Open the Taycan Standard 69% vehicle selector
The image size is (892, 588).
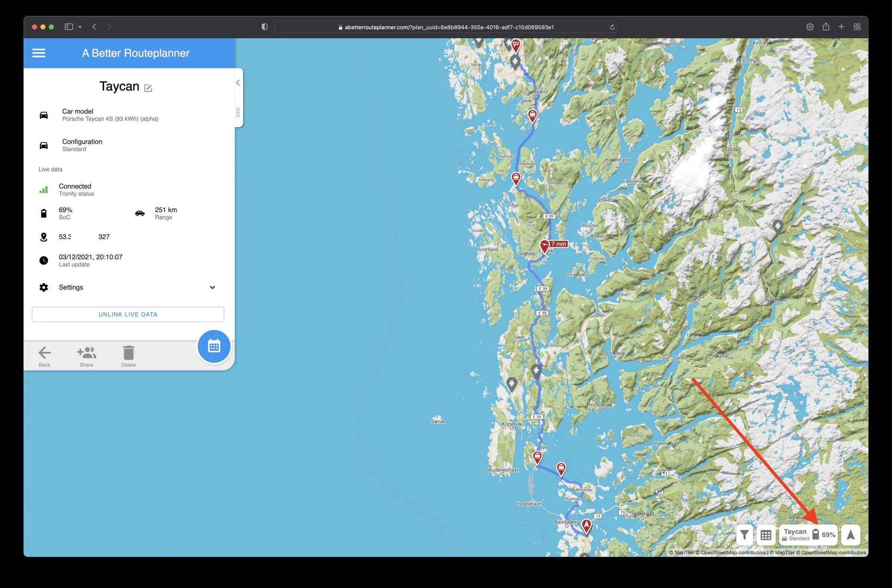(x=808, y=535)
